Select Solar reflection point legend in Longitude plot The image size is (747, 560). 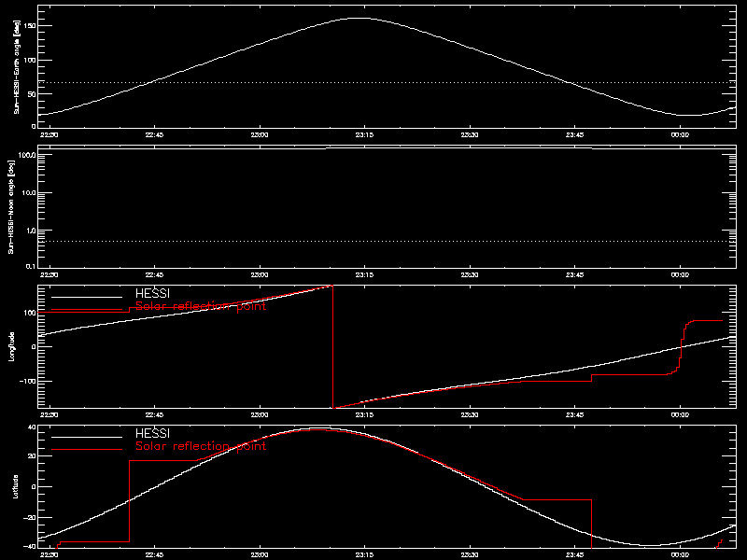click(201, 306)
